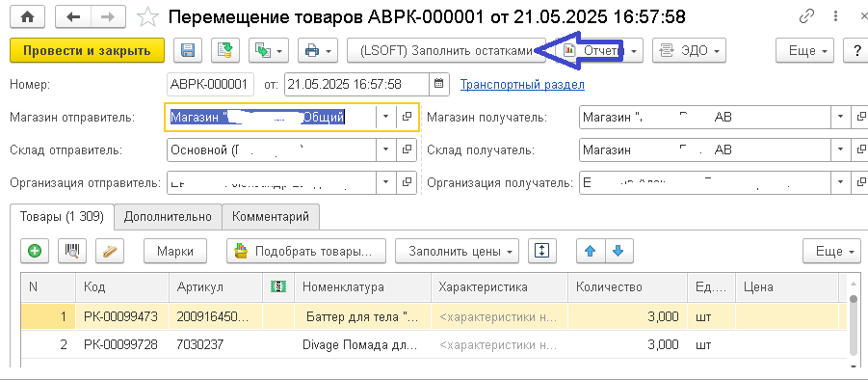The height and width of the screenshot is (380, 868).
Task: Click the green barcode column header icon
Action: click(x=278, y=286)
